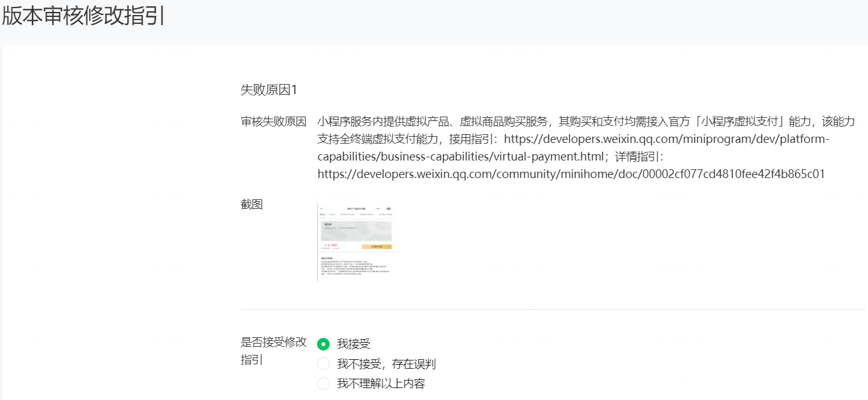Screen dimensions: 868x400
Task: Click the "审核失败原因" field label
Action: point(273,121)
